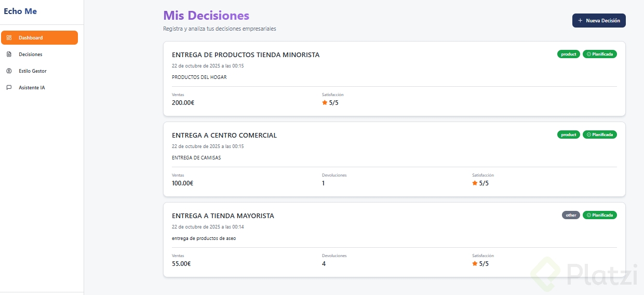Click the star icon on Tienda Minorista card
The height and width of the screenshot is (295, 644).
[325, 103]
